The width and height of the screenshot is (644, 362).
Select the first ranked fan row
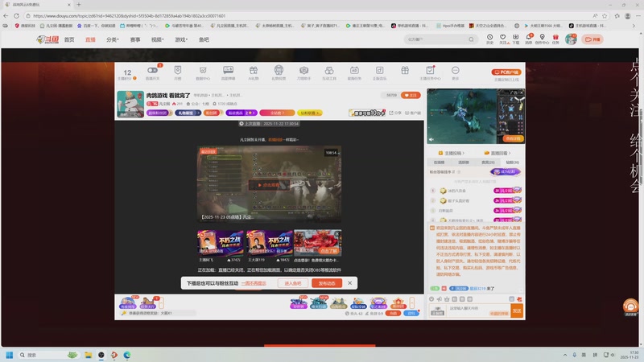(476, 191)
